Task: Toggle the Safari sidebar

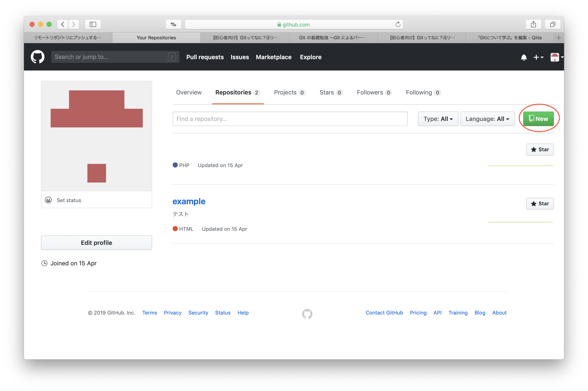Action: tap(93, 24)
